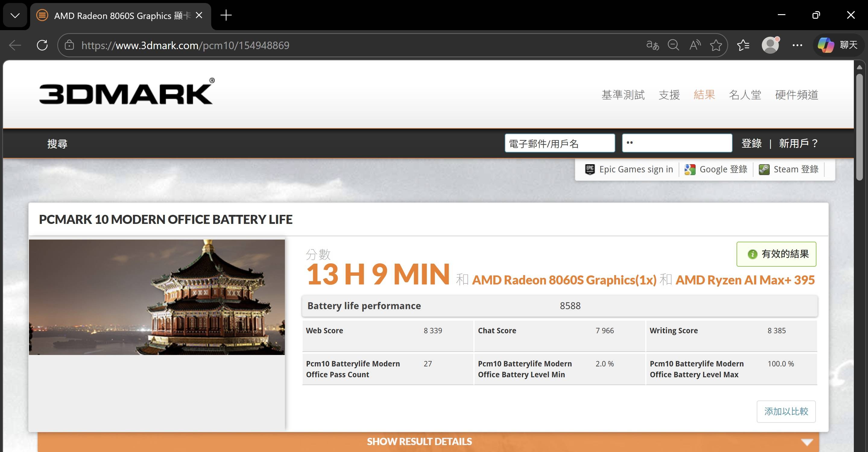
Task: Open a new browser tab
Action: pos(226,15)
